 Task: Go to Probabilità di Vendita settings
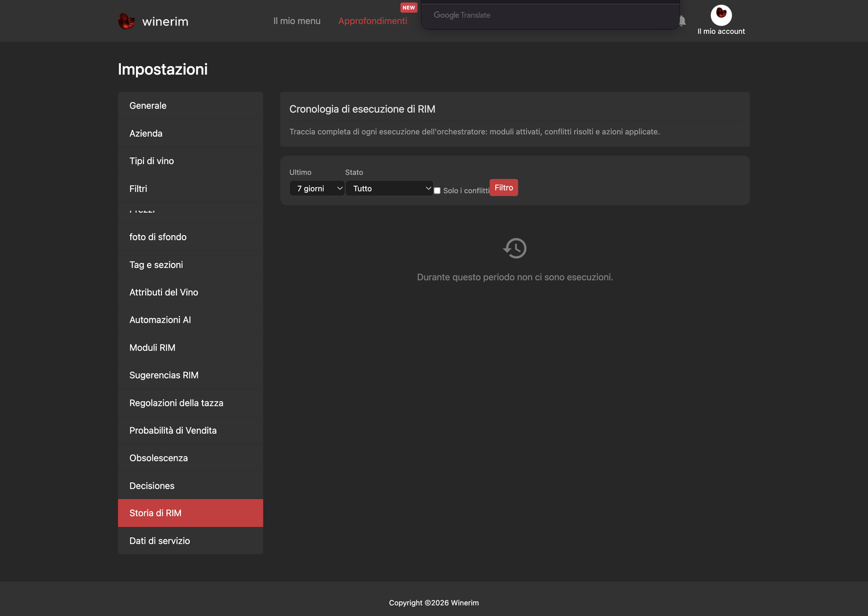pyautogui.click(x=190, y=431)
